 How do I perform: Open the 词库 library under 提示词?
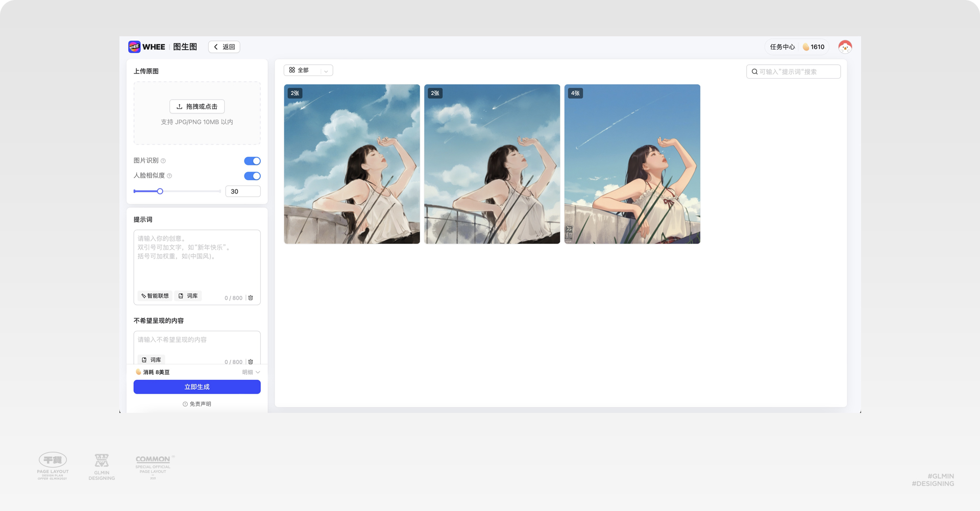(188, 296)
